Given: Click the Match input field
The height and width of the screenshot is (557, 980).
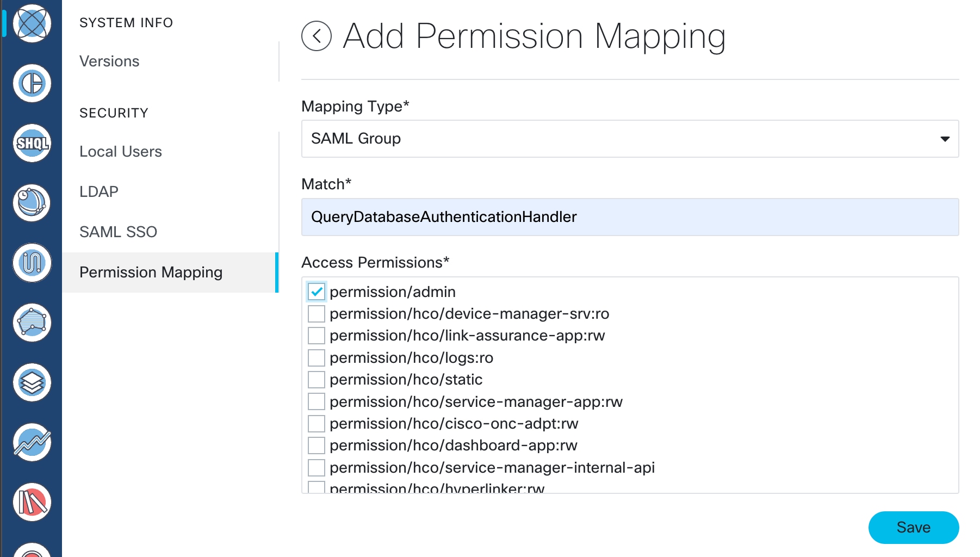Looking at the screenshot, I should (630, 217).
